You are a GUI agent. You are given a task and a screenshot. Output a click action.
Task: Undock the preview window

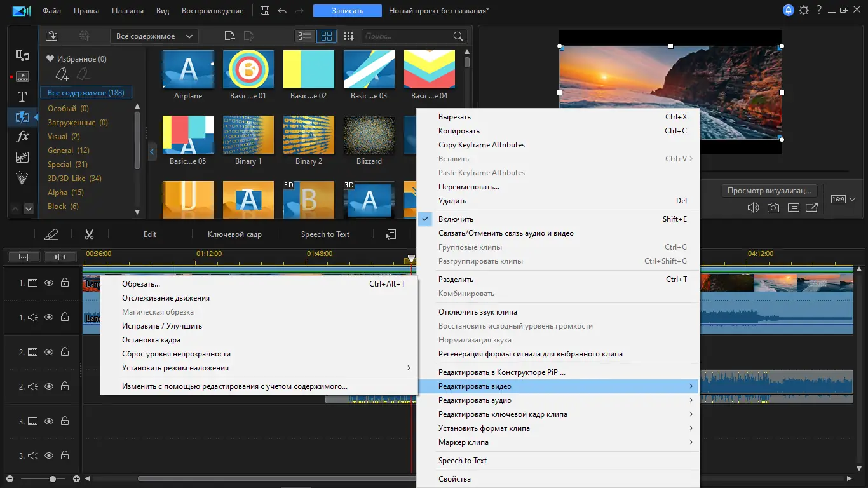coord(811,207)
